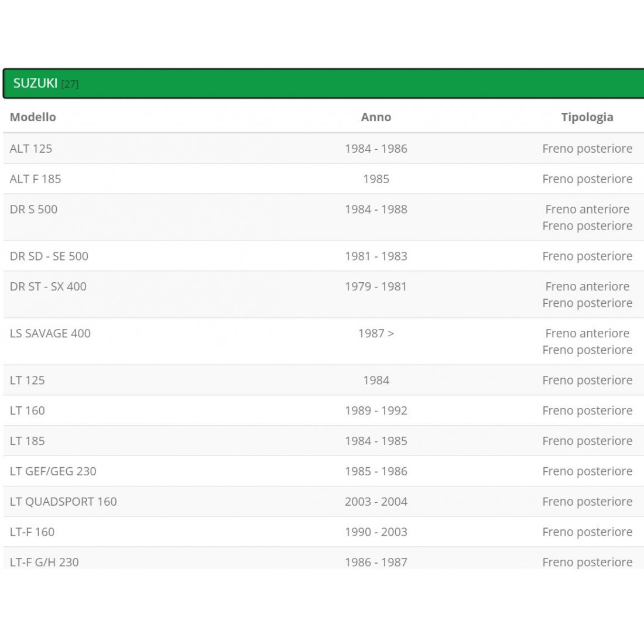Select the Tipologia column header
This screenshot has width=644, height=644.
587,117
